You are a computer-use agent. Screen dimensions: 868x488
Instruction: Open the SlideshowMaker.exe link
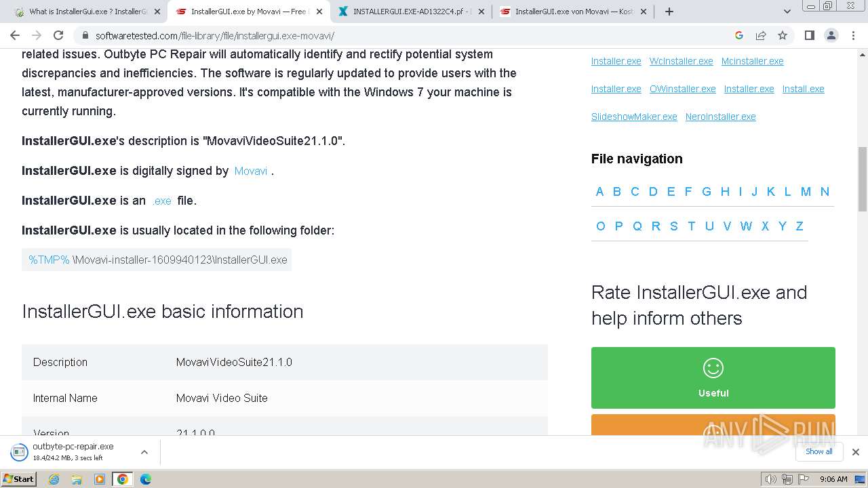coord(634,117)
